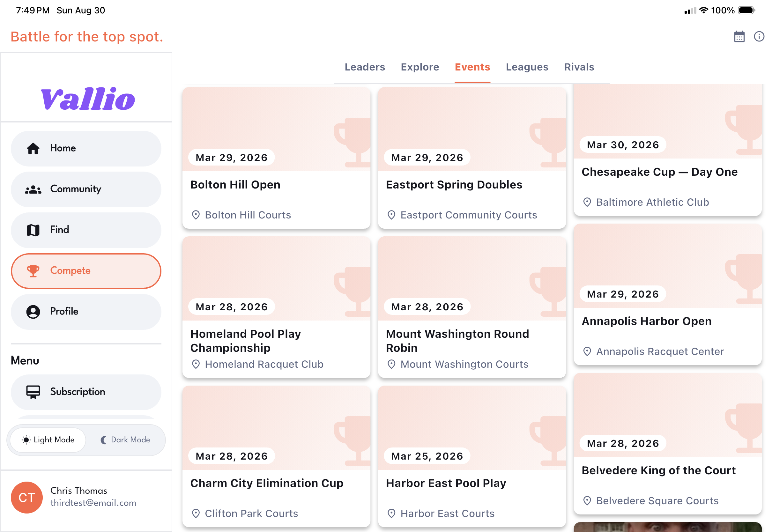
Task: Switch to Dark Mode
Action: pos(125,440)
